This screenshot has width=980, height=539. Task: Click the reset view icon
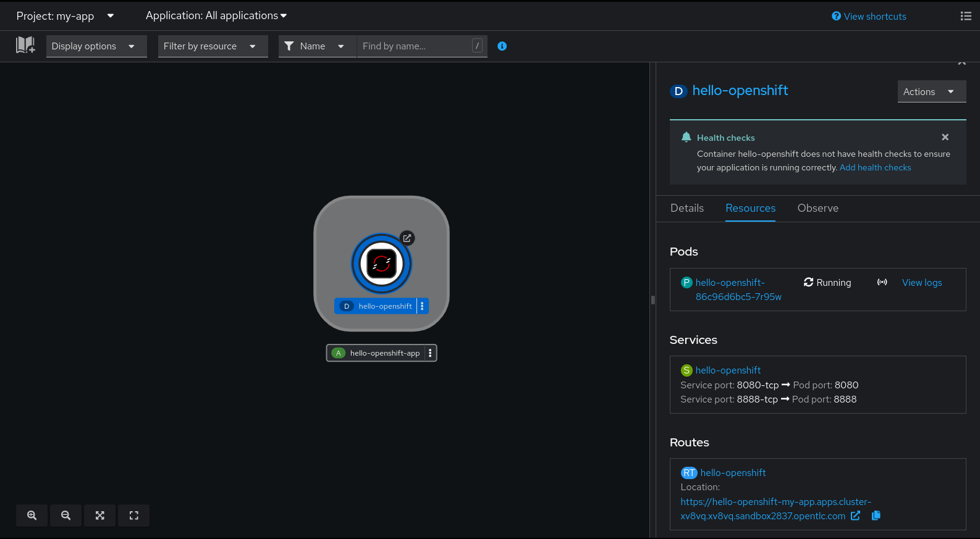tap(133, 516)
